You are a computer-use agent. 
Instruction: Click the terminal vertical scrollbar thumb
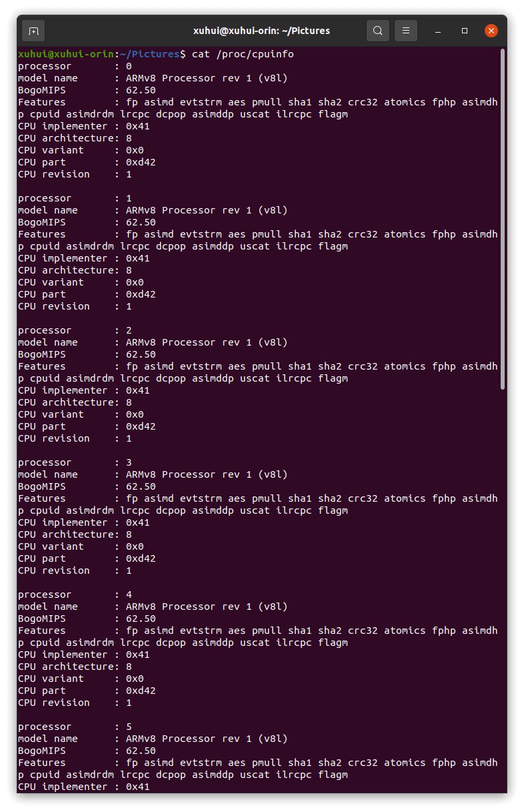503,220
